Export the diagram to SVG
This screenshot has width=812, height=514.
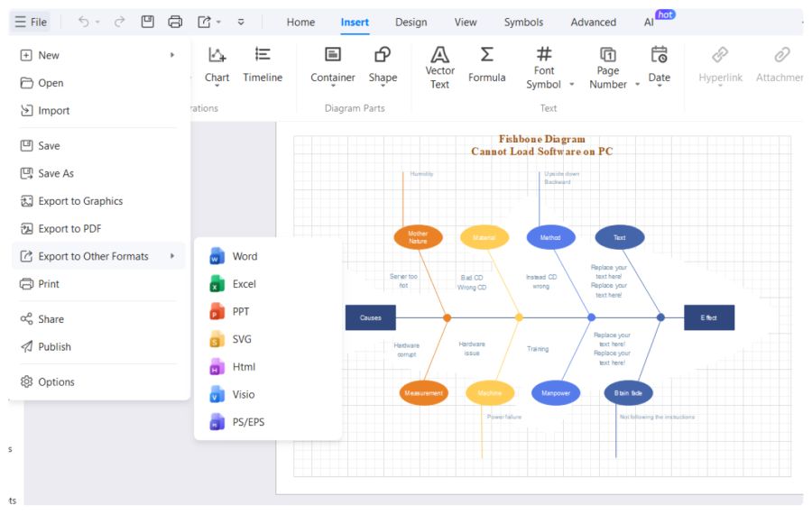[268, 339]
